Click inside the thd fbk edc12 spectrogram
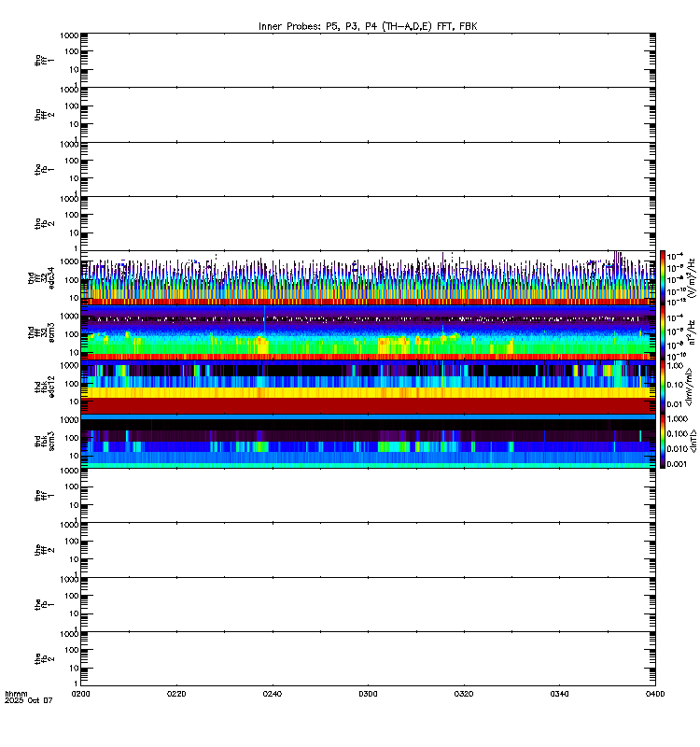The width and height of the screenshot is (700, 747). [368, 387]
